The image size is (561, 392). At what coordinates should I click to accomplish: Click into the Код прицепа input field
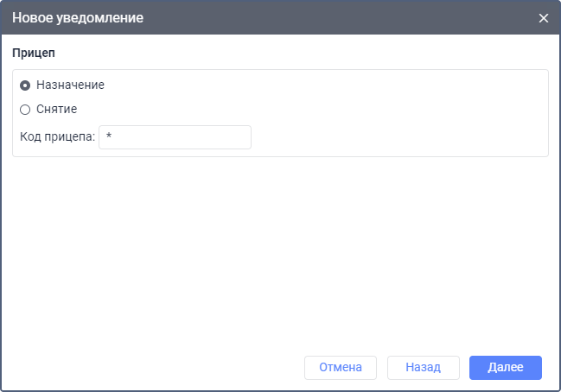175,137
